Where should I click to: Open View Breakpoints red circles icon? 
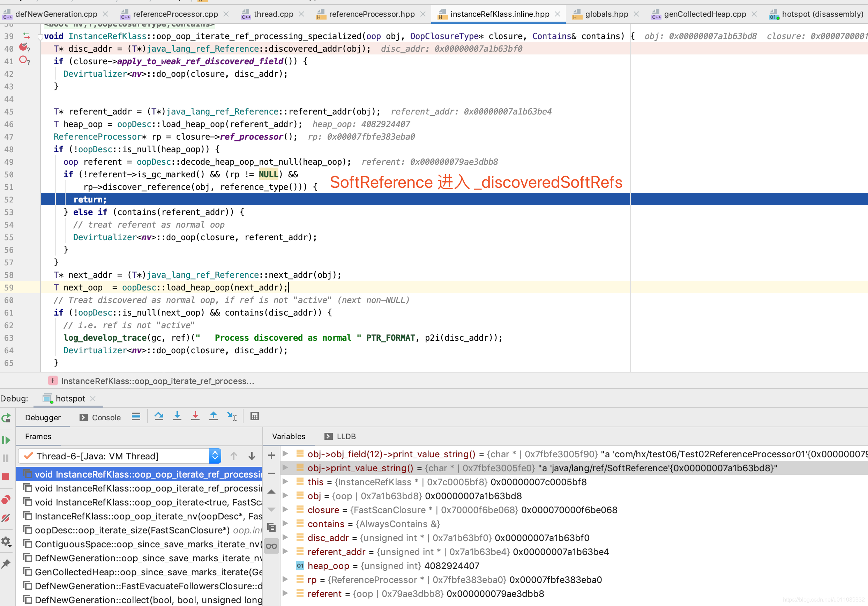(6, 500)
